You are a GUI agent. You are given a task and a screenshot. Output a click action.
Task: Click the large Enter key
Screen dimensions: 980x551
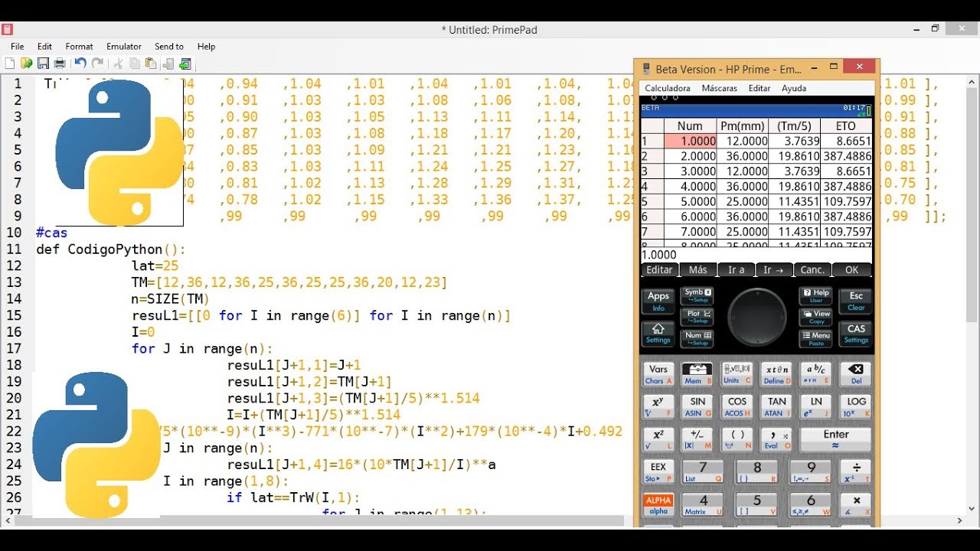[836, 439]
